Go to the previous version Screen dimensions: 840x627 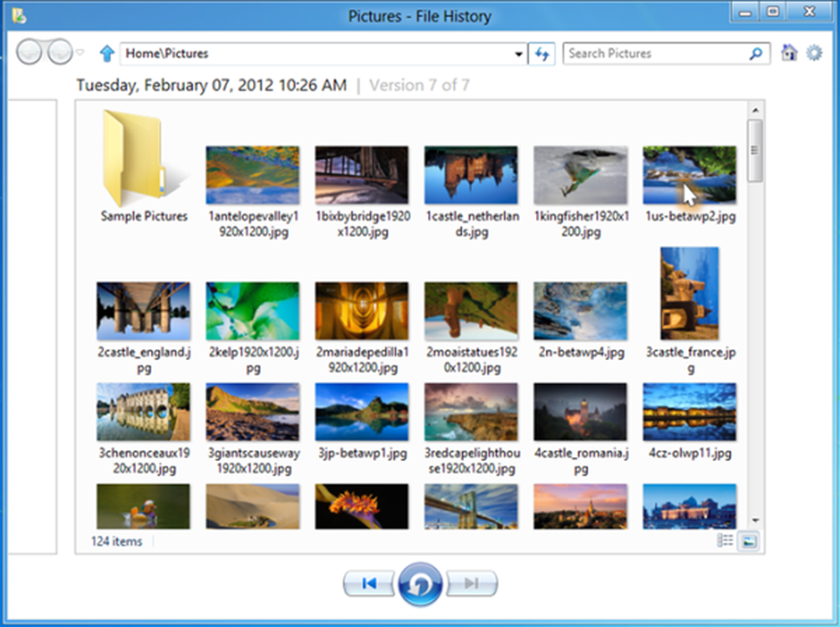(370, 583)
